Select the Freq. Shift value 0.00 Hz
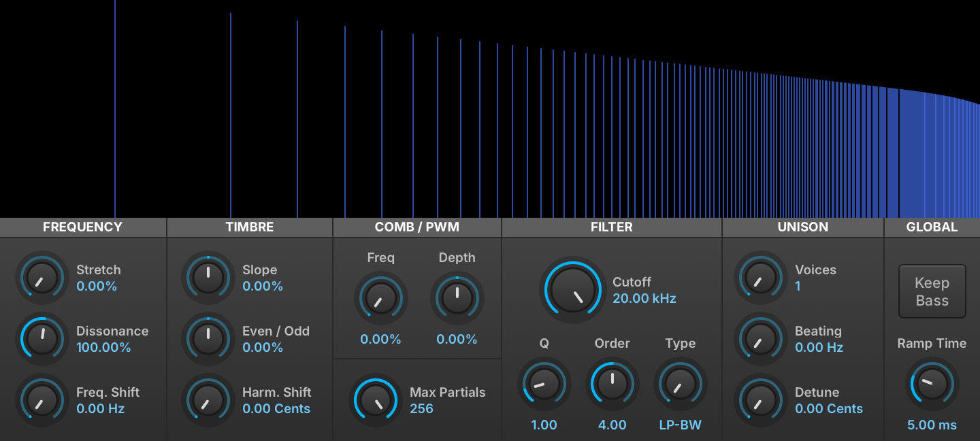Viewport: 980px width, 441px height. pyautogui.click(x=101, y=409)
